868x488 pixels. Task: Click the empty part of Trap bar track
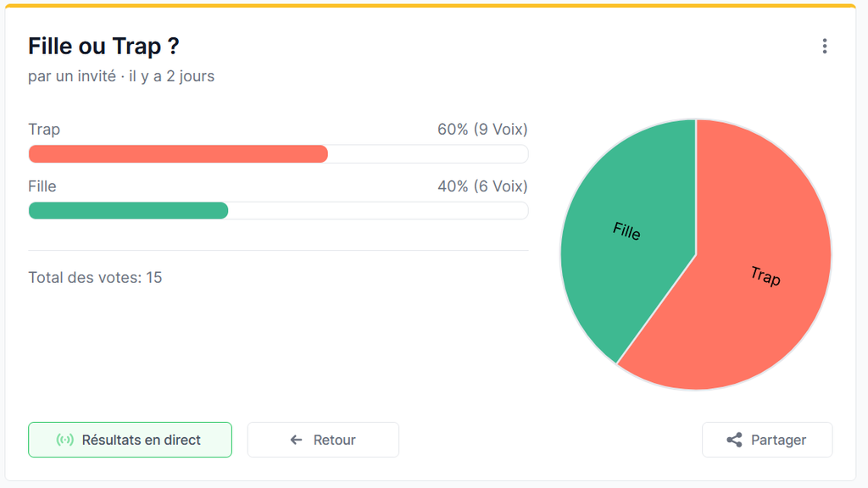[428, 153]
